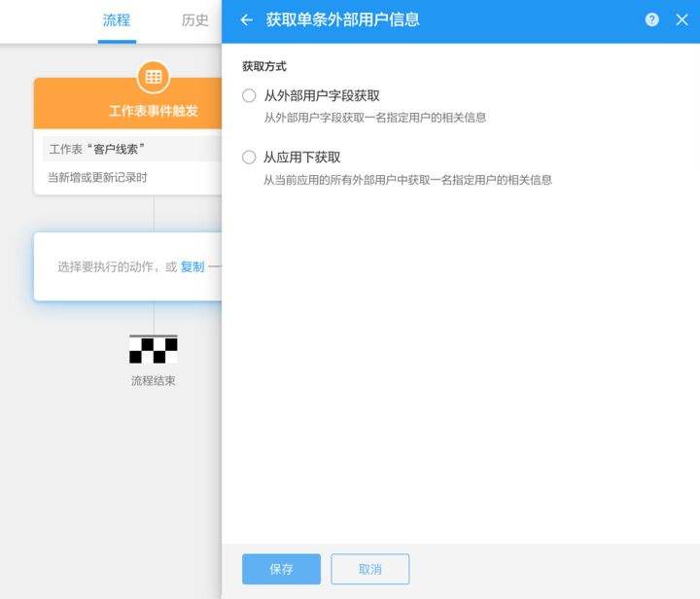Click the 选择要执行的动作 action card
The image size is (700, 599).
pyautogui.click(x=127, y=266)
